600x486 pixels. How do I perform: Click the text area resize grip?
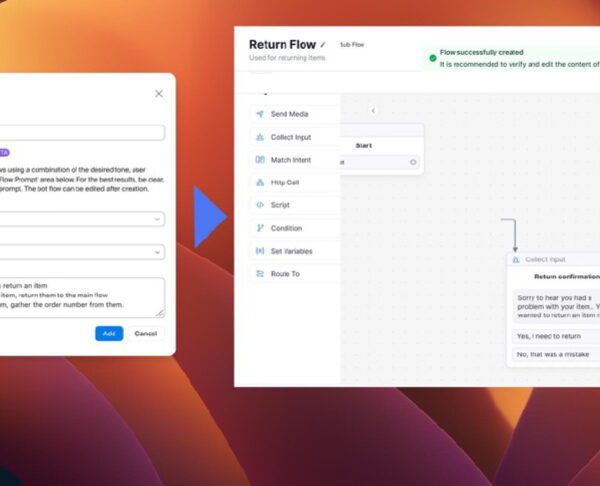click(160, 313)
